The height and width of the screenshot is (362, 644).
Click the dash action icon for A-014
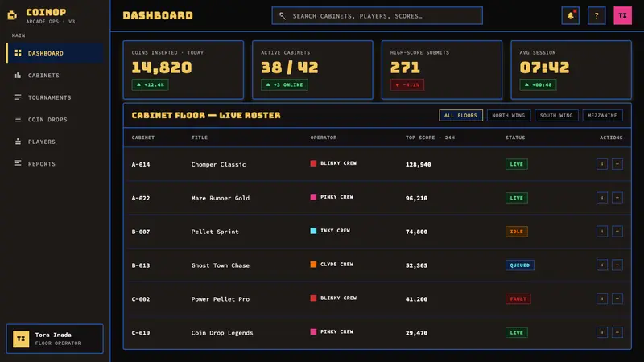(x=617, y=164)
